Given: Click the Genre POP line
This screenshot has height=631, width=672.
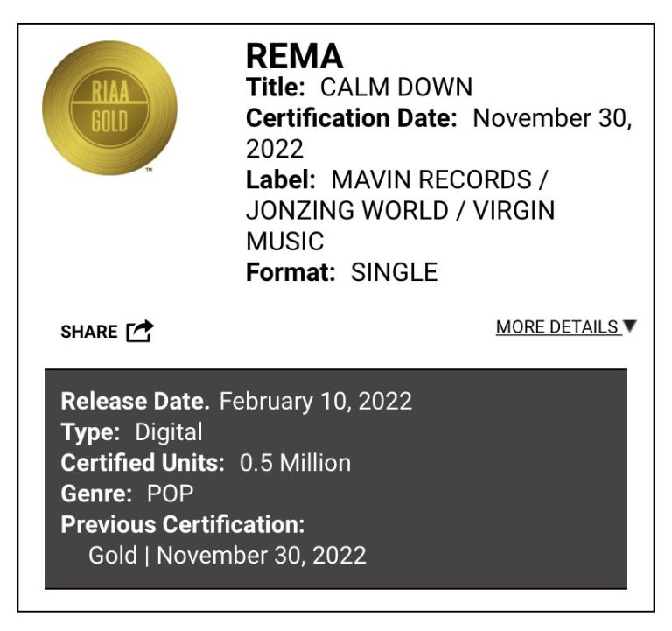Looking at the screenshot, I should click(x=126, y=494).
